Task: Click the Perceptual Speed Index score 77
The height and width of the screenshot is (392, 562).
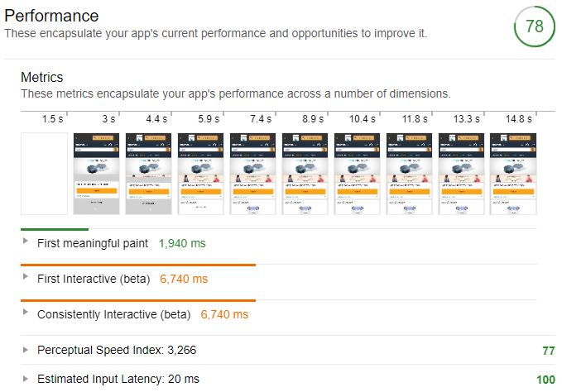Action: click(x=548, y=351)
